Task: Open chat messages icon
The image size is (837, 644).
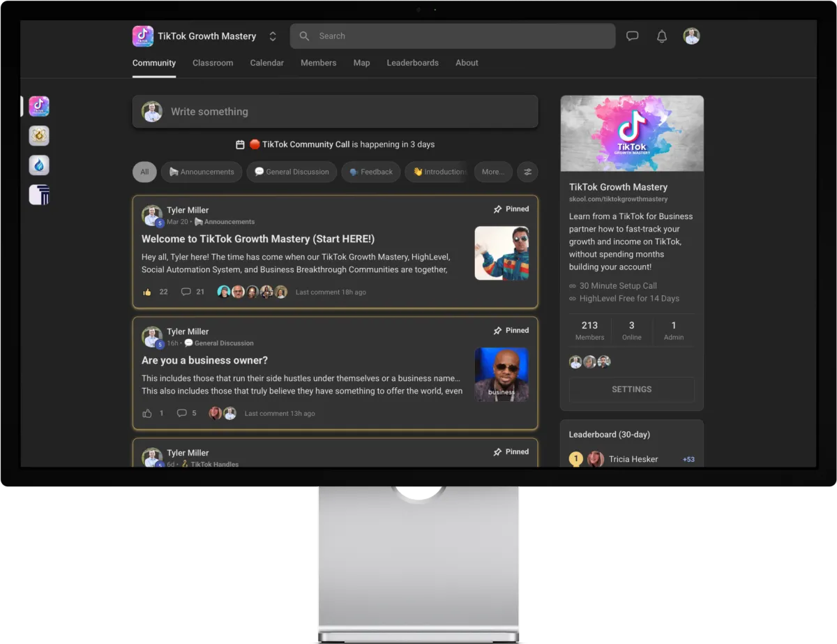Action: 633,36
